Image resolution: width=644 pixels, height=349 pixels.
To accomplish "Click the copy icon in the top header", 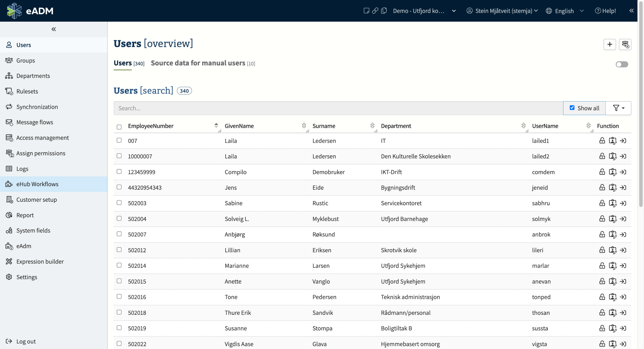I will pos(384,11).
